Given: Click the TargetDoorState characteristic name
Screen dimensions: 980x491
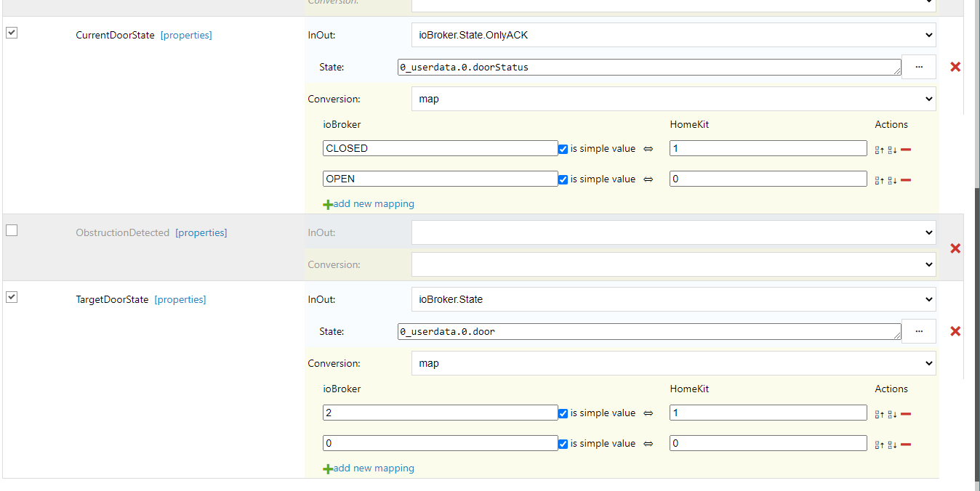Looking at the screenshot, I should click(112, 299).
